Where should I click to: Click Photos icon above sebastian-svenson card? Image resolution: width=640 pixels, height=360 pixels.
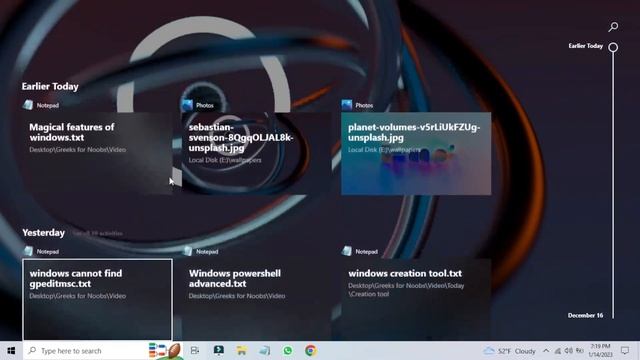pyautogui.click(x=187, y=105)
